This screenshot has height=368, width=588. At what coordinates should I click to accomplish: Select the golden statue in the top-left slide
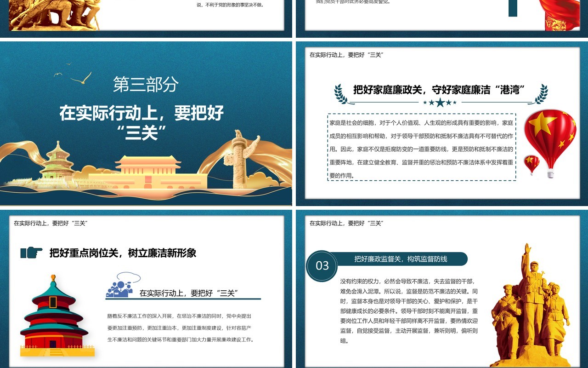(x=54, y=15)
